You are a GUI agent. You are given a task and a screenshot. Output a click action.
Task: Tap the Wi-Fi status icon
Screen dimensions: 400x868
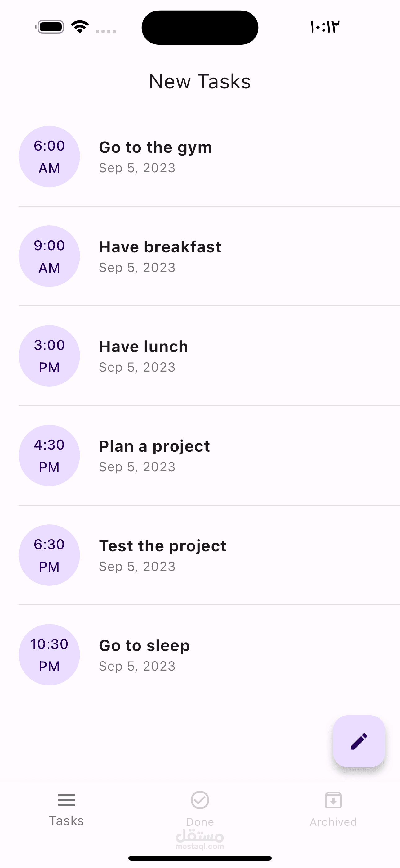click(x=80, y=27)
